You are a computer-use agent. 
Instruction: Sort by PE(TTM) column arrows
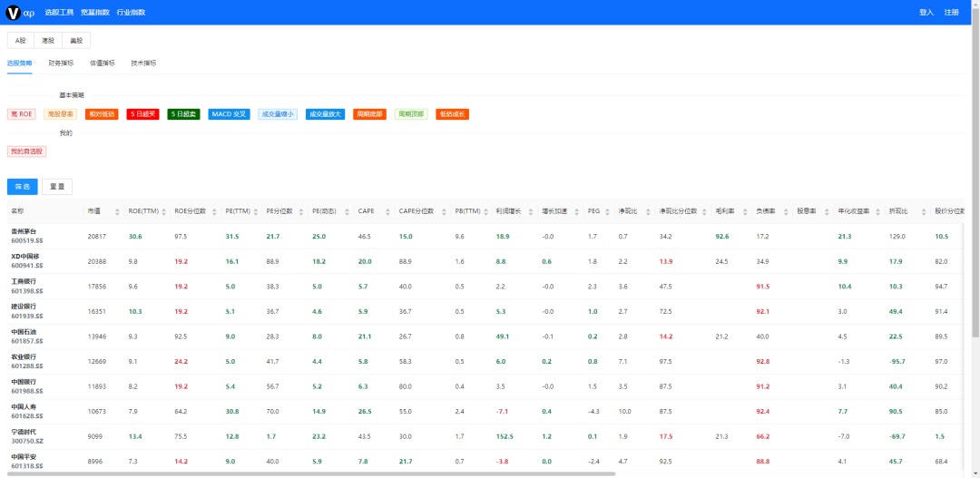pos(256,211)
